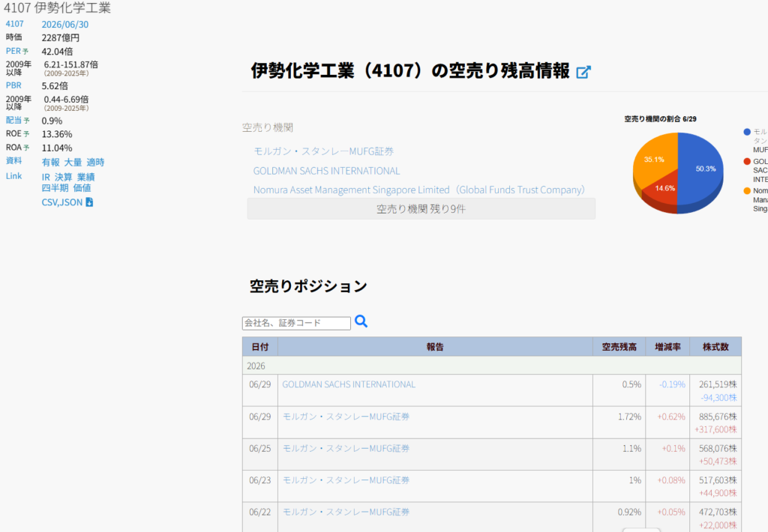Viewport: 768px width, 532px height.
Task: Open モルガン・スタンレーMUFG証券 in the 06/22 row
Action: pyautogui.click(x=346, y=512)
